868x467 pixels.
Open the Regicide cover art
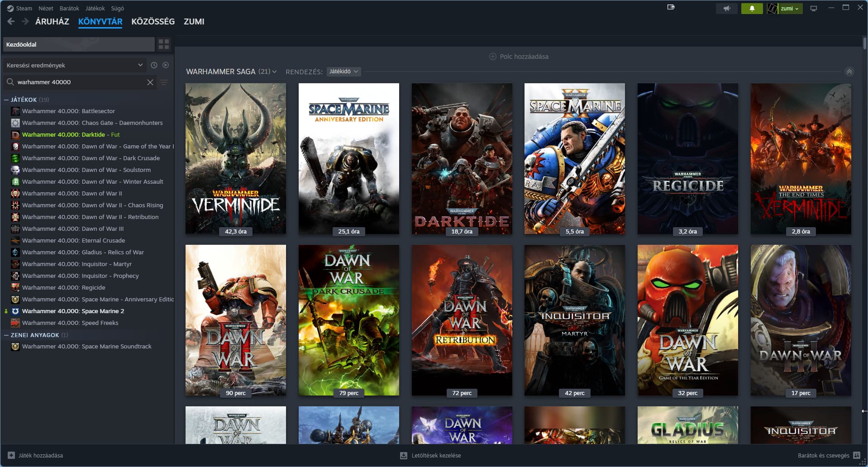click(x=688, y=159)
